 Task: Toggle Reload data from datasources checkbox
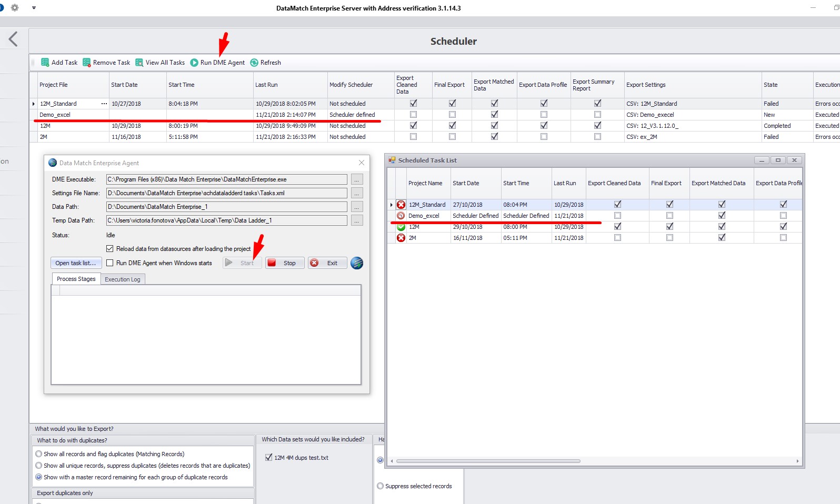pyautogui.click(x=110, y=249)
